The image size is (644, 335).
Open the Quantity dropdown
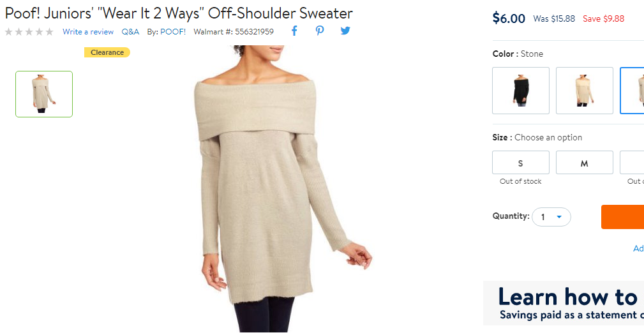[x=551, y=217]
